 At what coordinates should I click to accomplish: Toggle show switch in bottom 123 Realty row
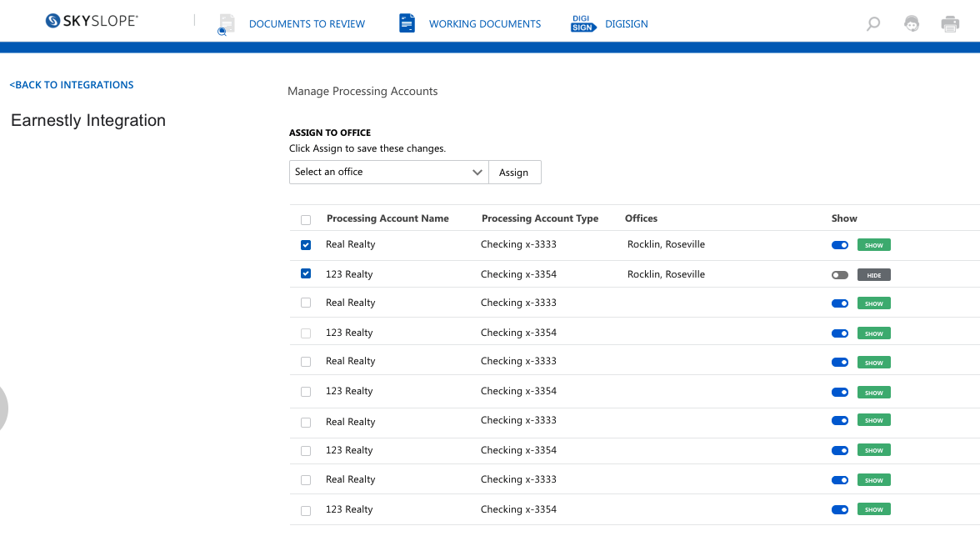tap(840, 509)
